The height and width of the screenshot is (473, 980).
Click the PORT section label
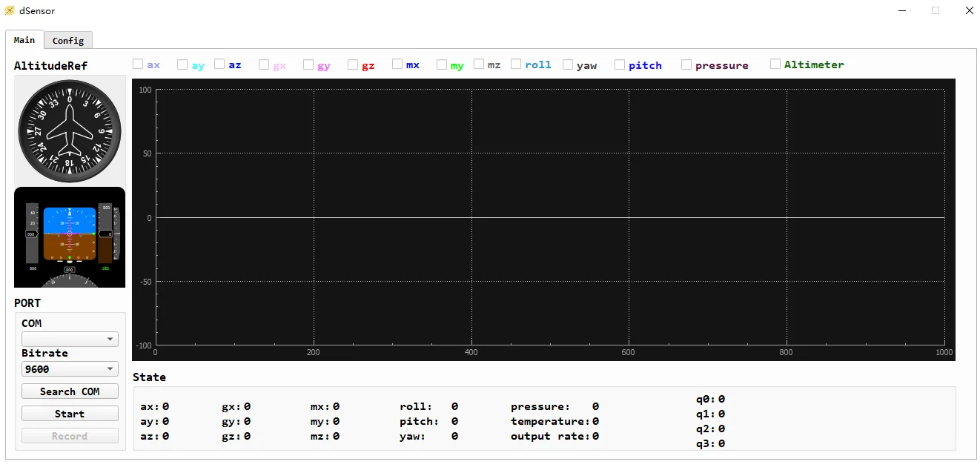pyautogui.click(x=27, y=303)
